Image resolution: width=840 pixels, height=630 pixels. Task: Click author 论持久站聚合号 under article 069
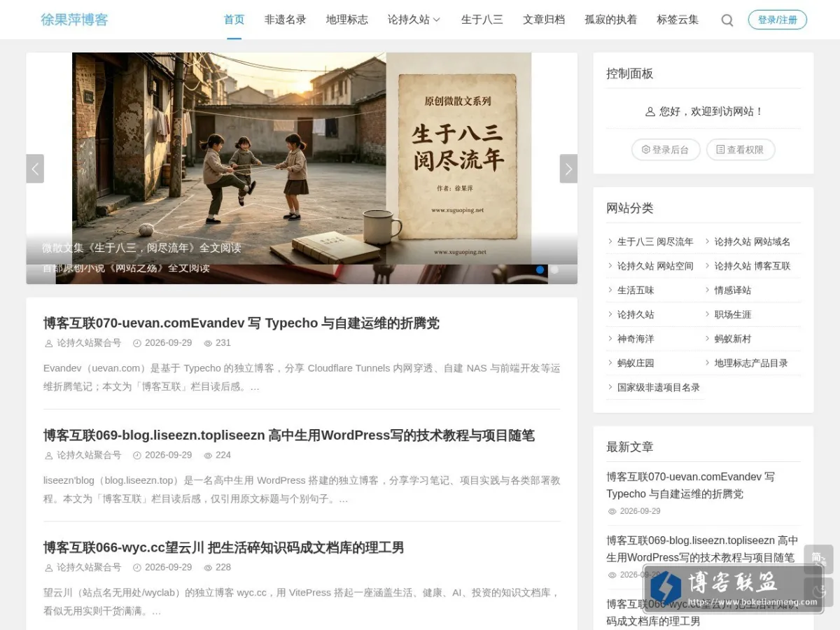[x=89, y=455]
